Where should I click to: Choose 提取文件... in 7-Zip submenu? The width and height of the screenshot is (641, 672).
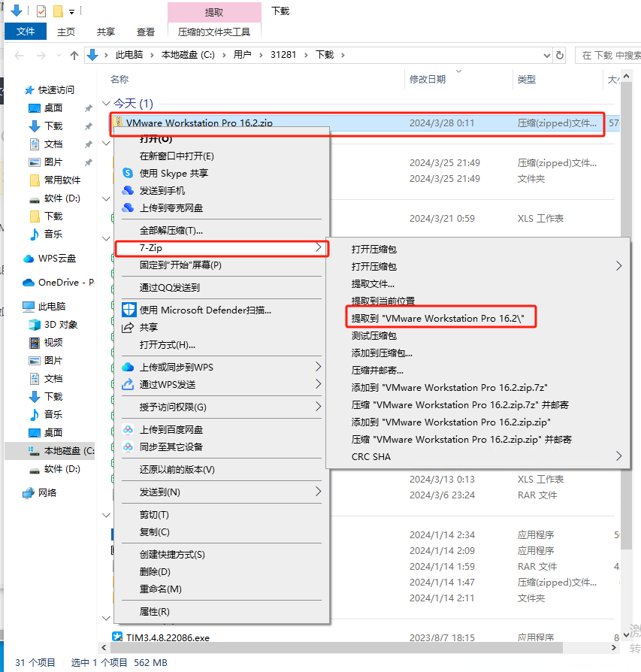373,283
